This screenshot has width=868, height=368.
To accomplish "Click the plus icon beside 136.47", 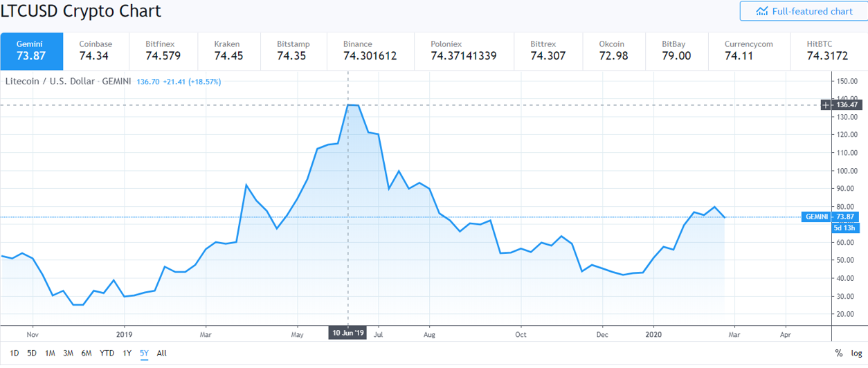I will [x=826, y=105].
